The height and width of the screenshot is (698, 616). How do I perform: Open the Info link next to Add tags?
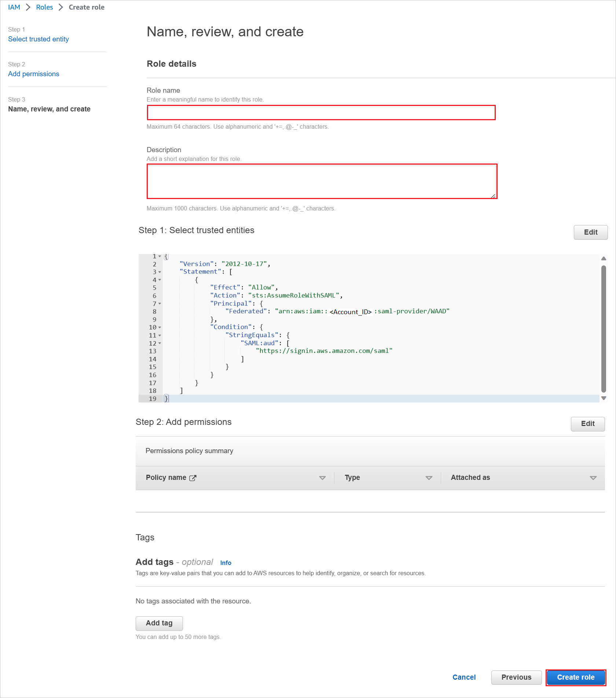tap(225, 563)
